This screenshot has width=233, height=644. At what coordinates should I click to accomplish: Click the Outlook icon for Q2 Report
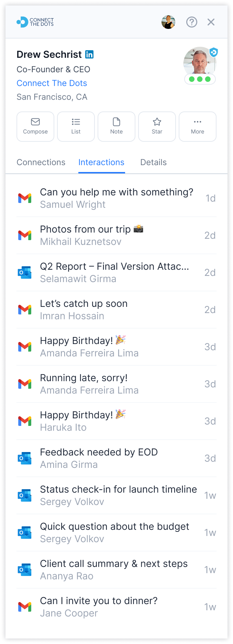pyautogui.click(x=25, y=272)
